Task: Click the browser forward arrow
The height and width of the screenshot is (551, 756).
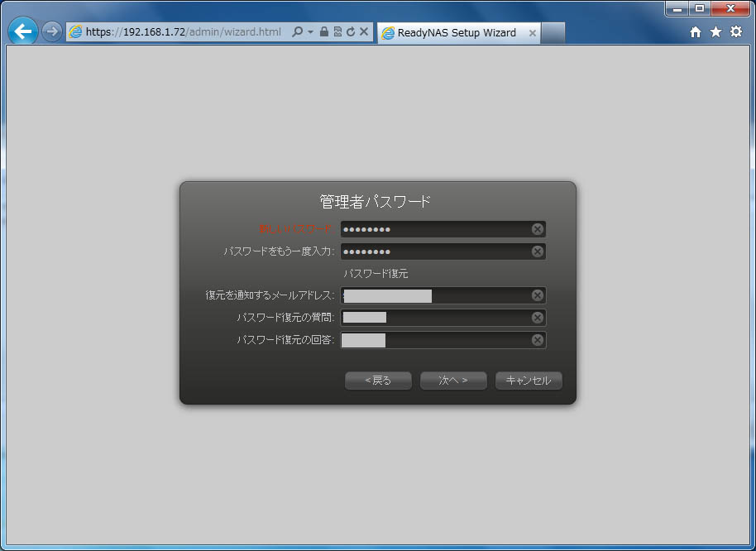Action: (x=52, y=32)
